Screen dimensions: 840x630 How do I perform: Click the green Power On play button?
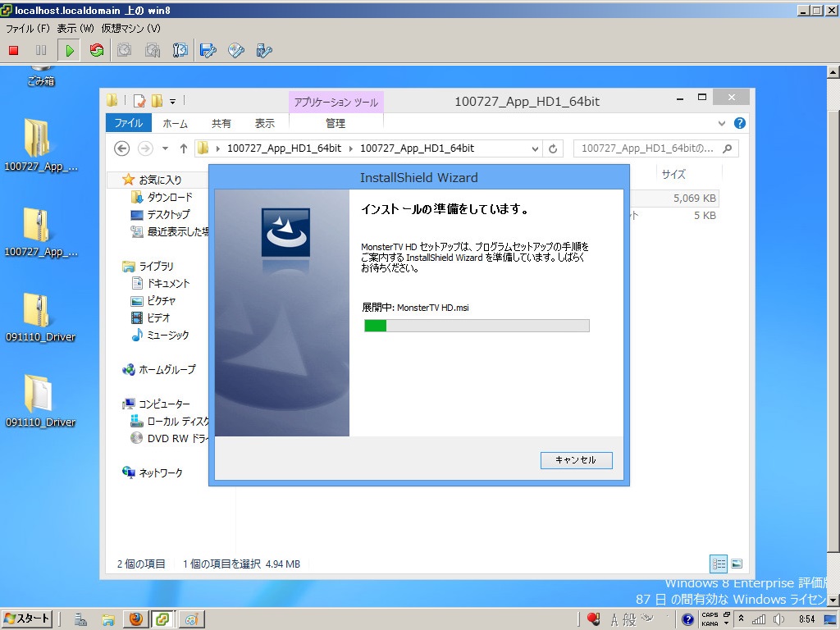point(69,50)
